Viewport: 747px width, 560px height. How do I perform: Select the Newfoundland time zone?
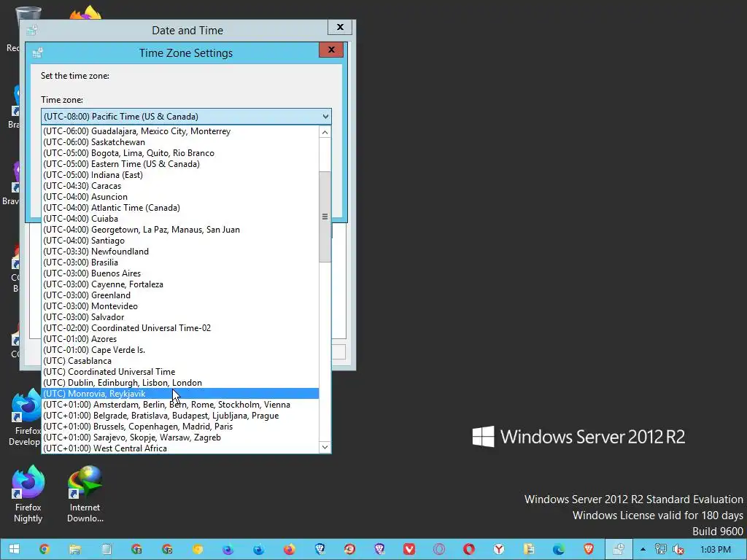[180, 252]
